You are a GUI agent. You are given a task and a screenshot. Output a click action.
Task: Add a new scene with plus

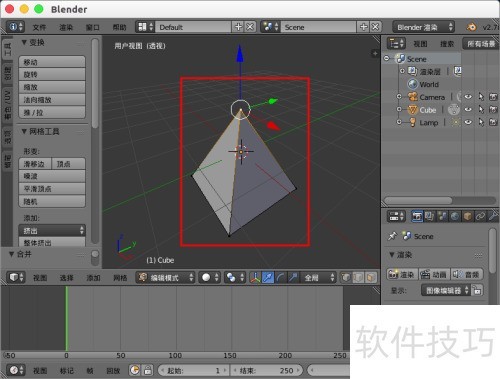(x=364, y=27)
